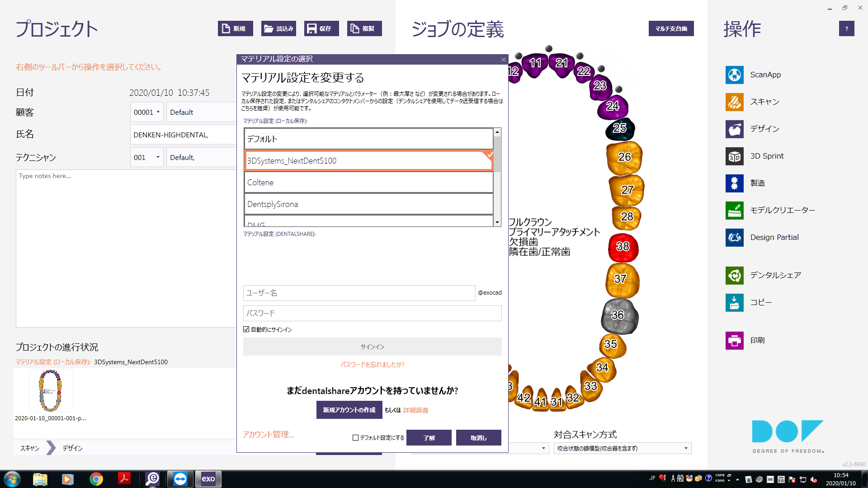Screen dimensions: 868x488
Task: Click the デザイン workflow step
Action: pyautogui.click(x=72, y=448)
